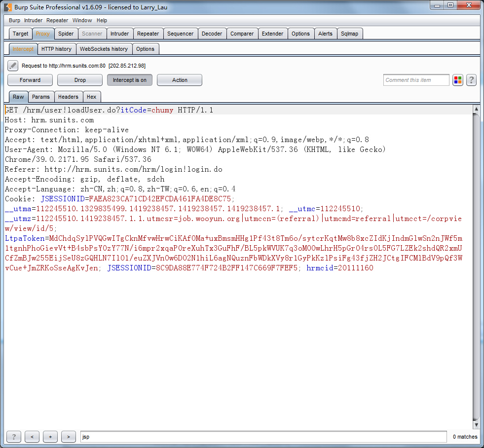The image size is (484, 448).
Task: Open the Repeater tool tab
Action: coord(148,34)
